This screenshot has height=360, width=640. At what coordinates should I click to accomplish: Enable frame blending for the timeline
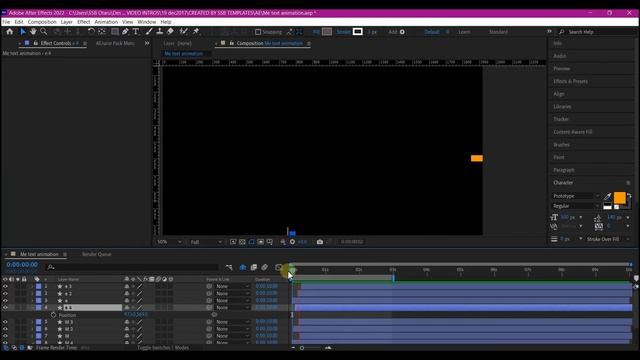click(253, 267)
